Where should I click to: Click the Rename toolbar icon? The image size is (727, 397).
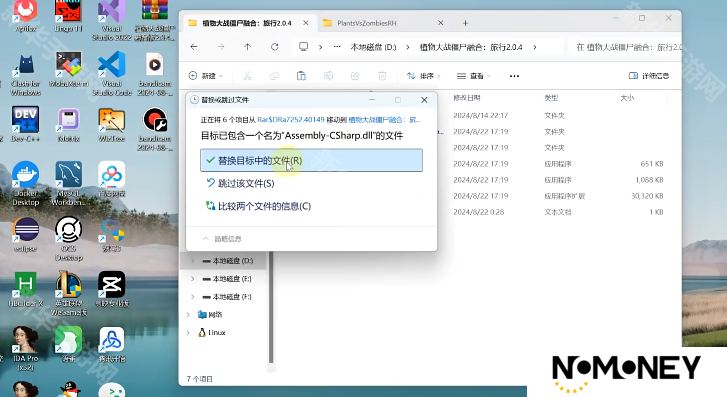tap(328, 76)
